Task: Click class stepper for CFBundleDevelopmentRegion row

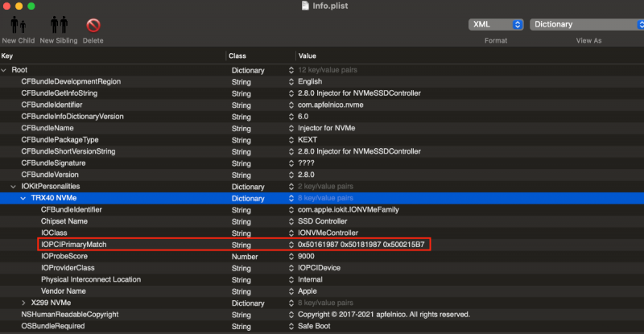Action: [291, 82]
